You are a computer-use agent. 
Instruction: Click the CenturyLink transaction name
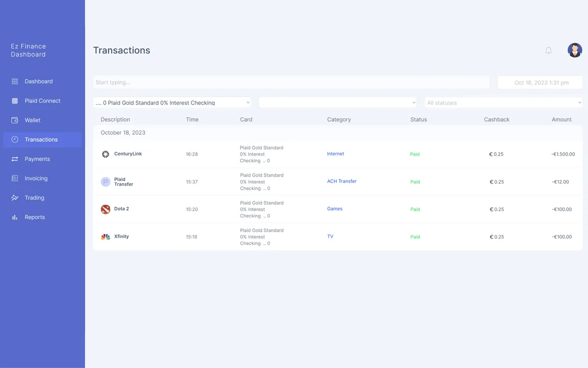coord(128,154)
